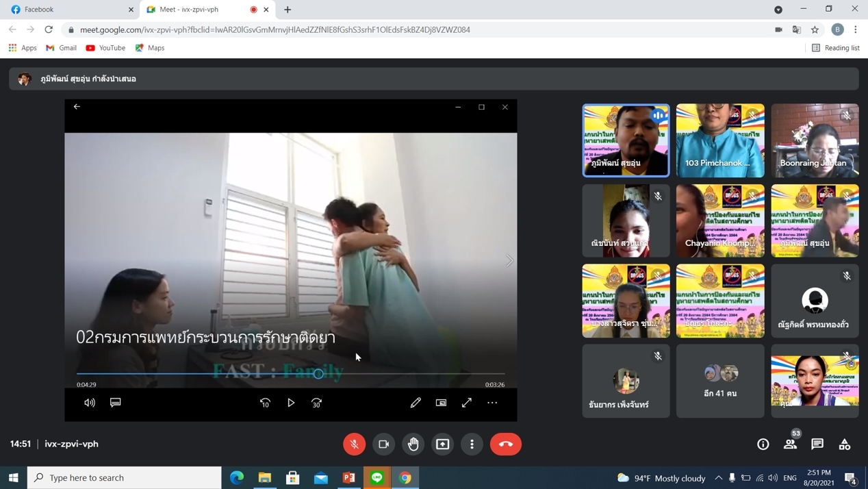This screenshot has height=489, width=868.
Task: Click the pencil edit icon in video player
Action: click(416, 403)
